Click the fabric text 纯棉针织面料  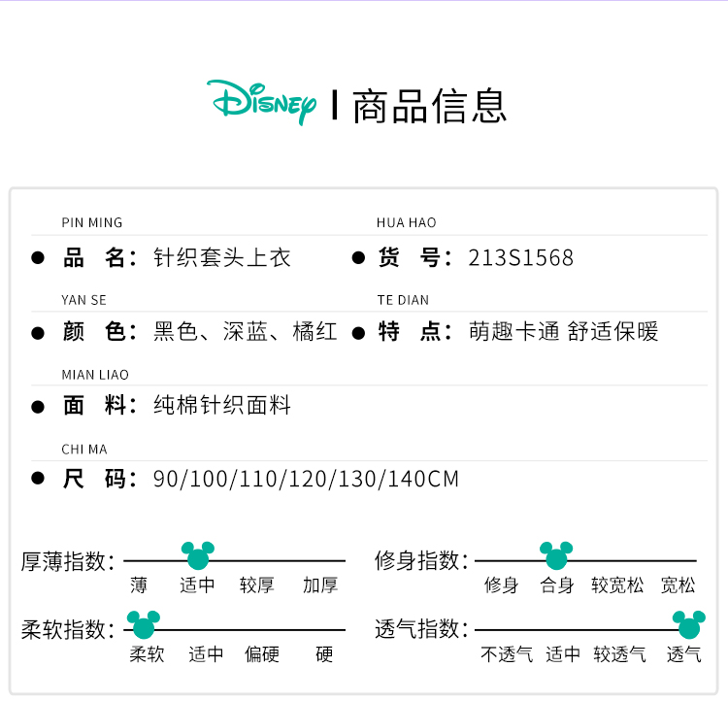[x=222, y=405]
